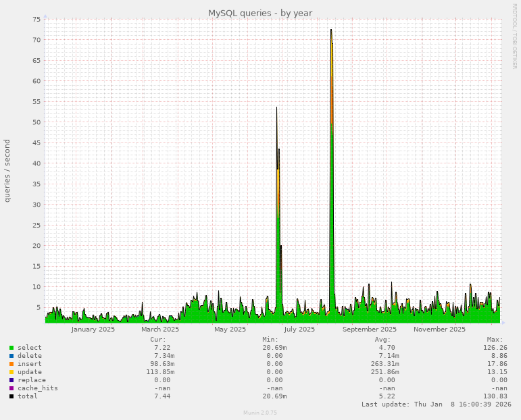This screenshot has height=420, width=521.
Task: Click the 'total' legend label
Action: pyautogui.click(x=28, y=396)
